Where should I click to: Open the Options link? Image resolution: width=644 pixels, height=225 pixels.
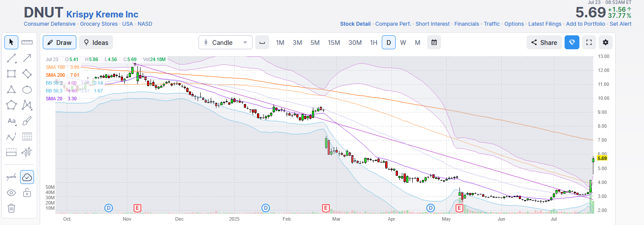point(514,24)
